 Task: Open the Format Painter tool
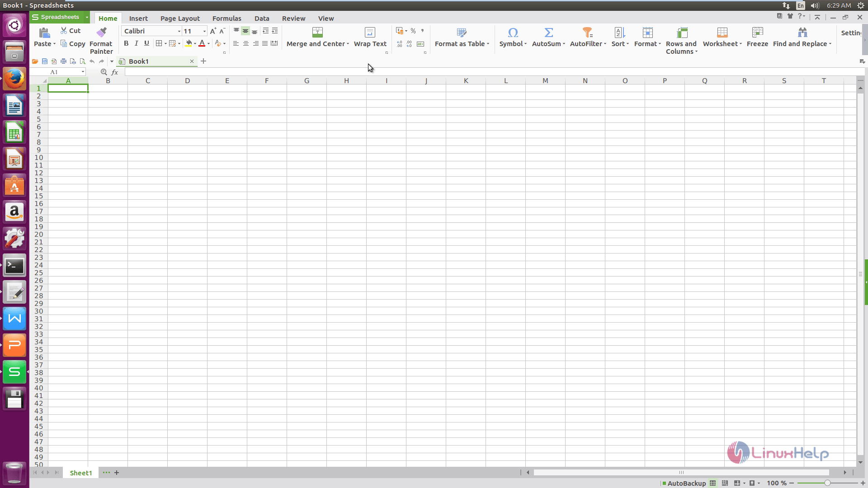click(x=101, y=40)
